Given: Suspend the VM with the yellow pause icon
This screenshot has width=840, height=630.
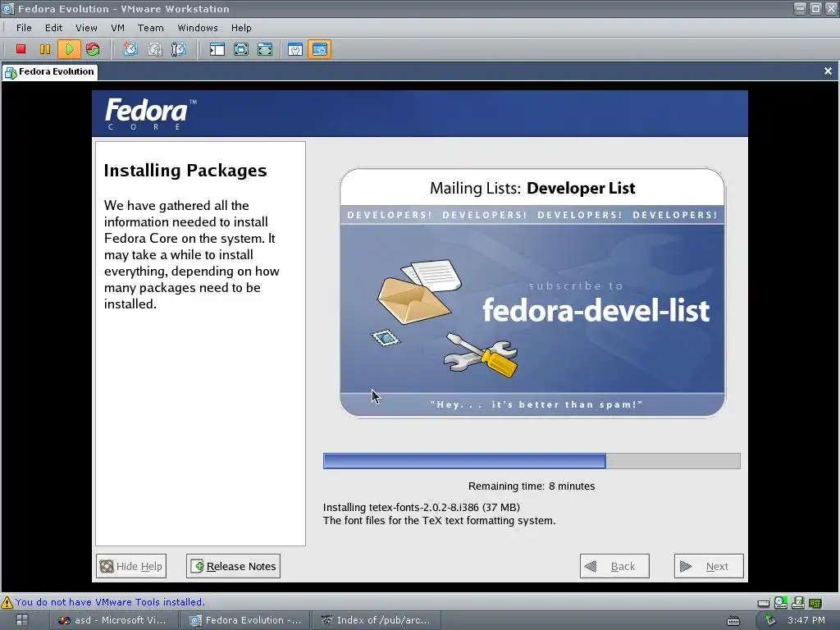Looking at the screenshot, I should pyautogui.click(x=45, y=49).
